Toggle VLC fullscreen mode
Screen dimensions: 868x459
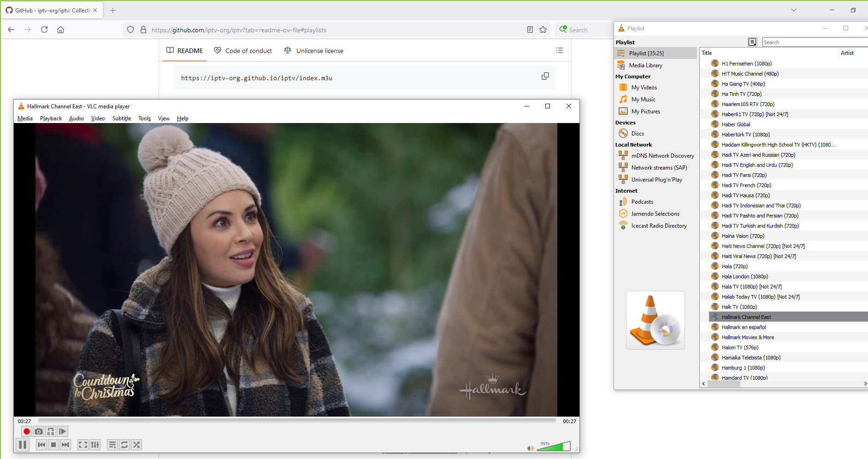(83, 445)
